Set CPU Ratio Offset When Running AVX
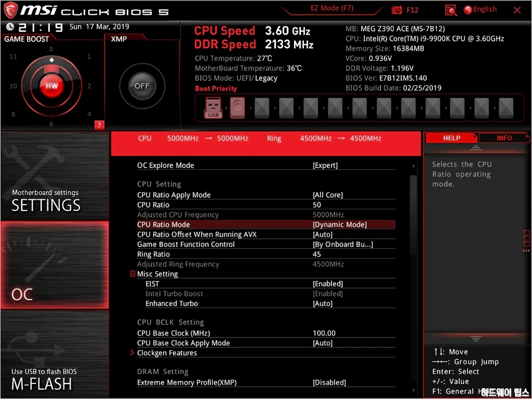The height and width of the screenshot is (399, 532). tap(266, 234)
